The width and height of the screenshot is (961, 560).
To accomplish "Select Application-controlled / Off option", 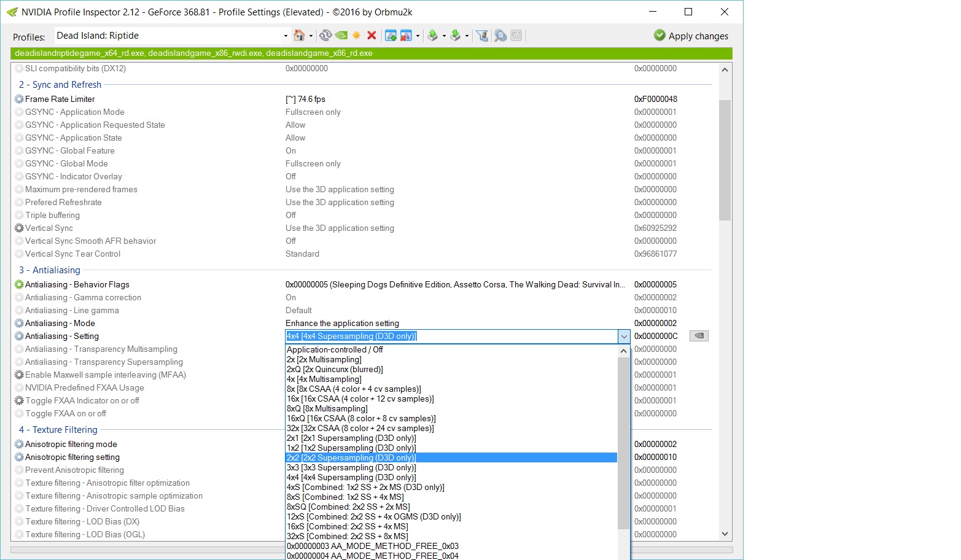I will tap(451, 349).
